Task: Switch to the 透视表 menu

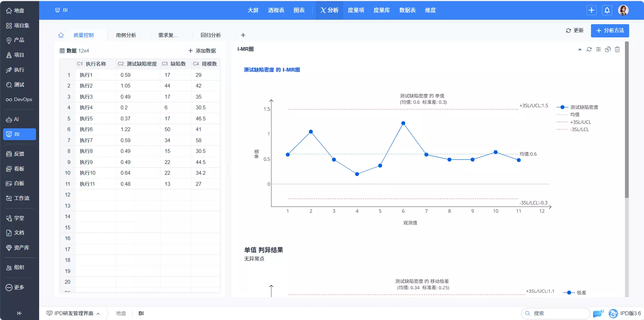Action: [x=276, y=10]
